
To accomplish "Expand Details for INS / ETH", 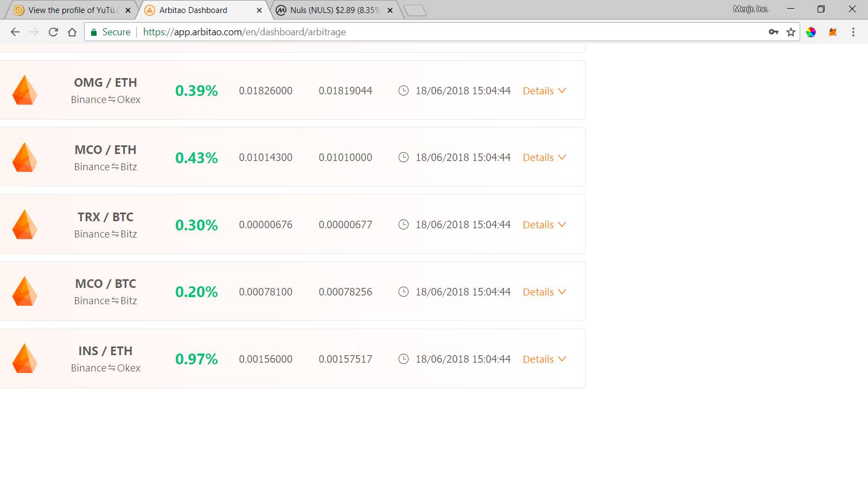I will (544, 359).
